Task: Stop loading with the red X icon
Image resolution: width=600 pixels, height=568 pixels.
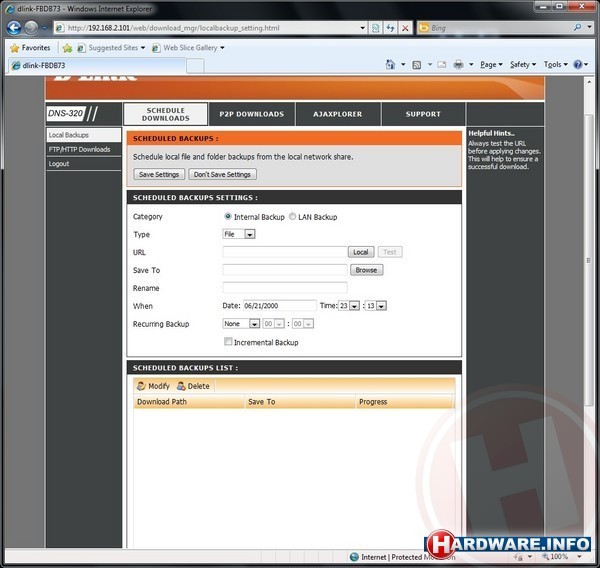Action: click(405, 28)
